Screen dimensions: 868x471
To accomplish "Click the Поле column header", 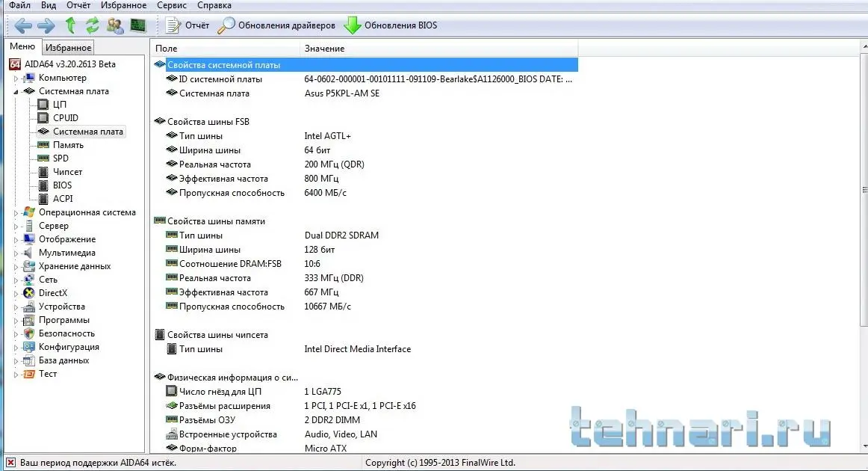I will click(225, 48).
